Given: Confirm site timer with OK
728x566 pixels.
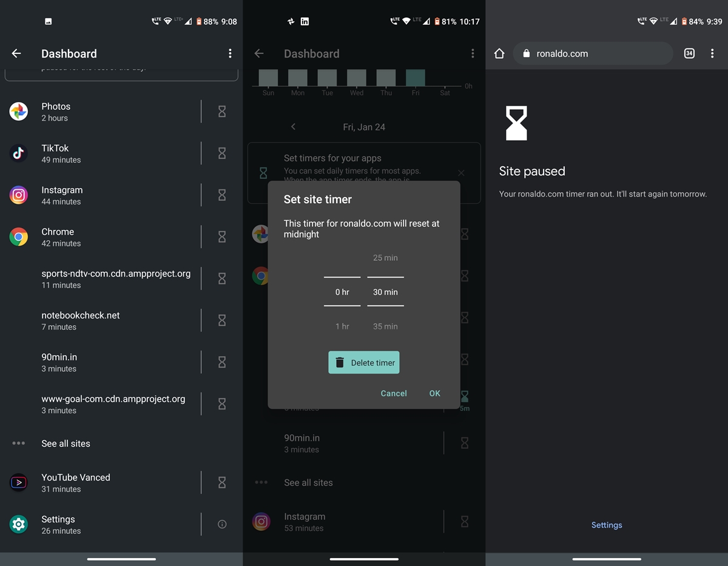Looking at the screenshot, I should coord(435,393).
